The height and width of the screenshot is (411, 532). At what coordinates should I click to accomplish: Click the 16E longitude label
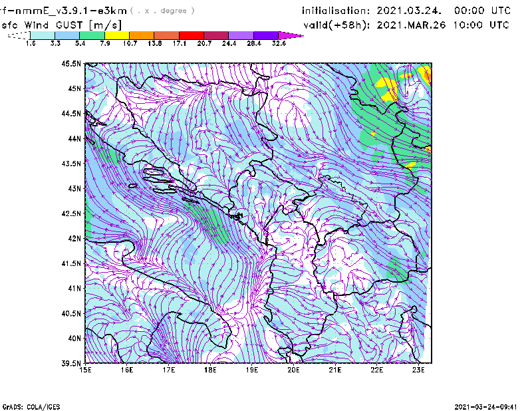click(x=127, y=370)
